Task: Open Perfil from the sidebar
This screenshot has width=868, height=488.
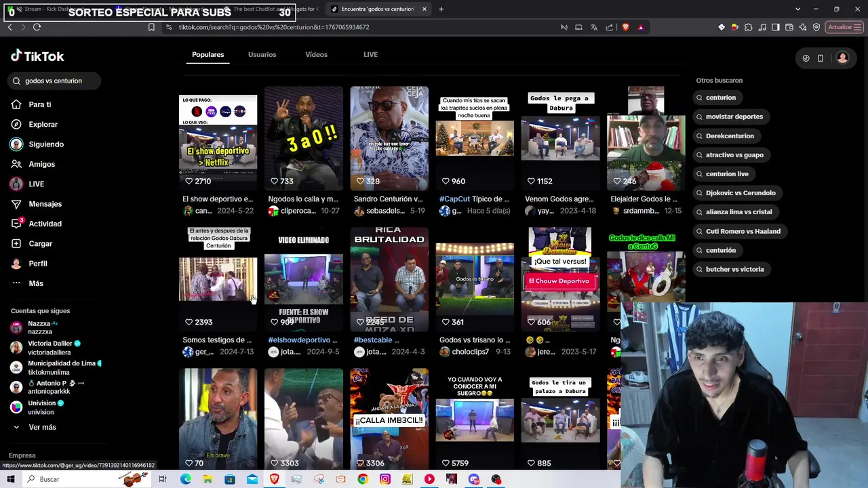Action: point(37,264)
